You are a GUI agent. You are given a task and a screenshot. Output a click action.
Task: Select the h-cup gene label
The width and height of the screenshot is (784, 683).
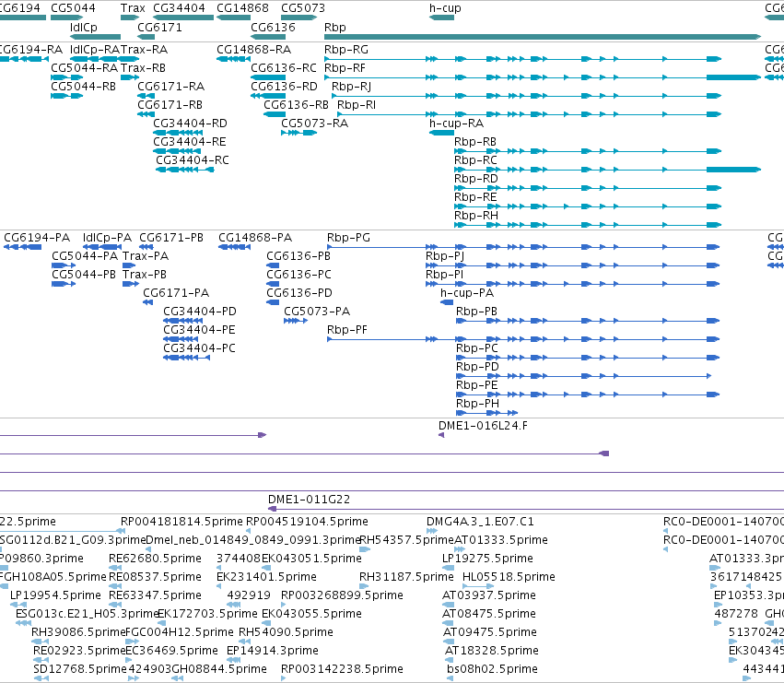tap(445, 8)
